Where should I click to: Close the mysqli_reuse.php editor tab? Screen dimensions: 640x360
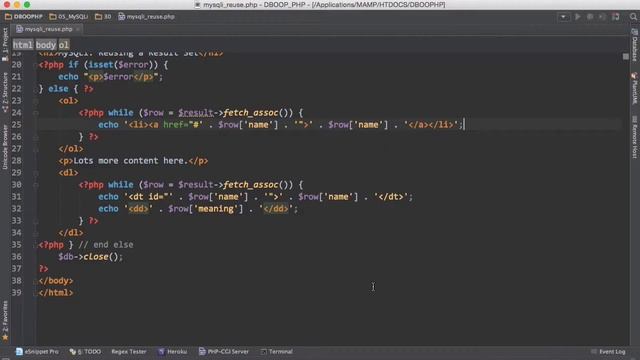click(x=78, y=29)
